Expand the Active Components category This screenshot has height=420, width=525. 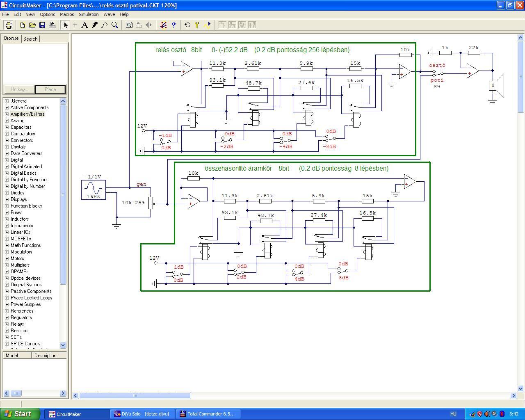pyautogui.click(x=7, y=107)
